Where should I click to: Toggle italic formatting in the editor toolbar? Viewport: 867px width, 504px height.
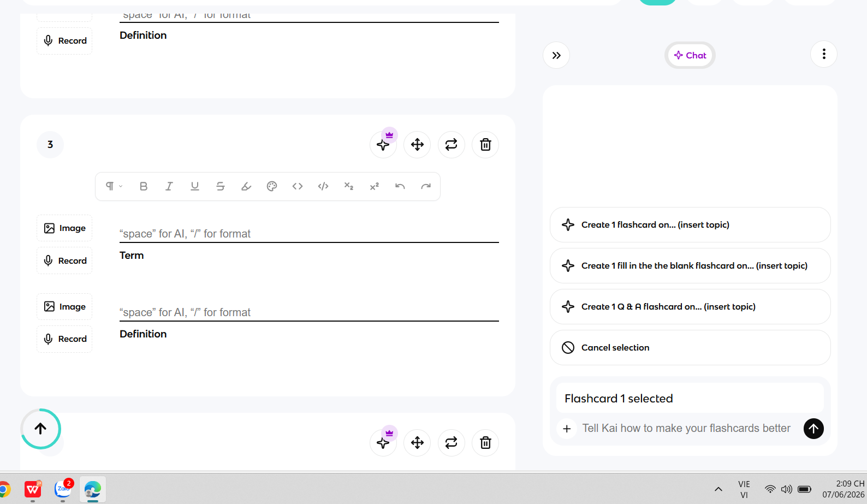click(x=169, y=186)
